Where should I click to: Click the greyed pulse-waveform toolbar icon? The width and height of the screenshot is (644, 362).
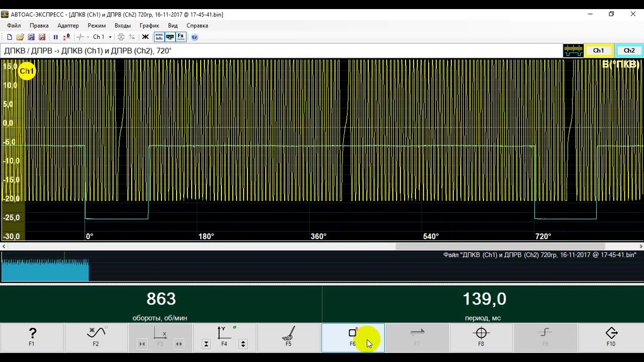pos(80,37)
